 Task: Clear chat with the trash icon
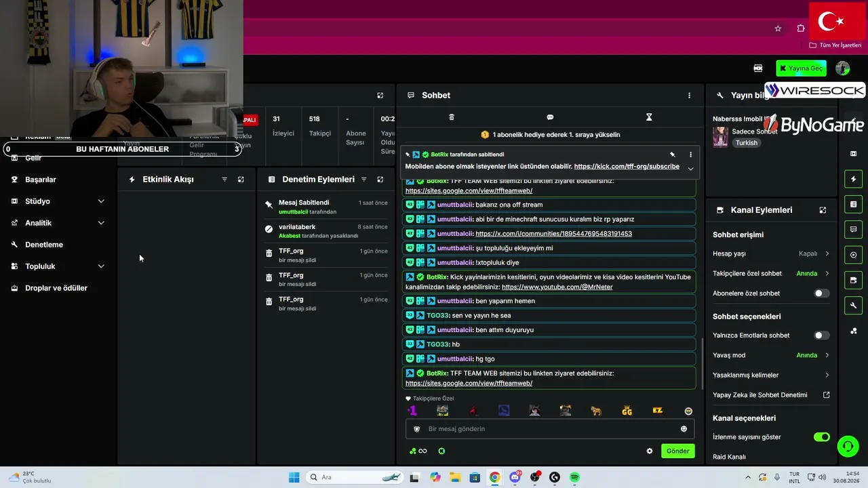452,117
